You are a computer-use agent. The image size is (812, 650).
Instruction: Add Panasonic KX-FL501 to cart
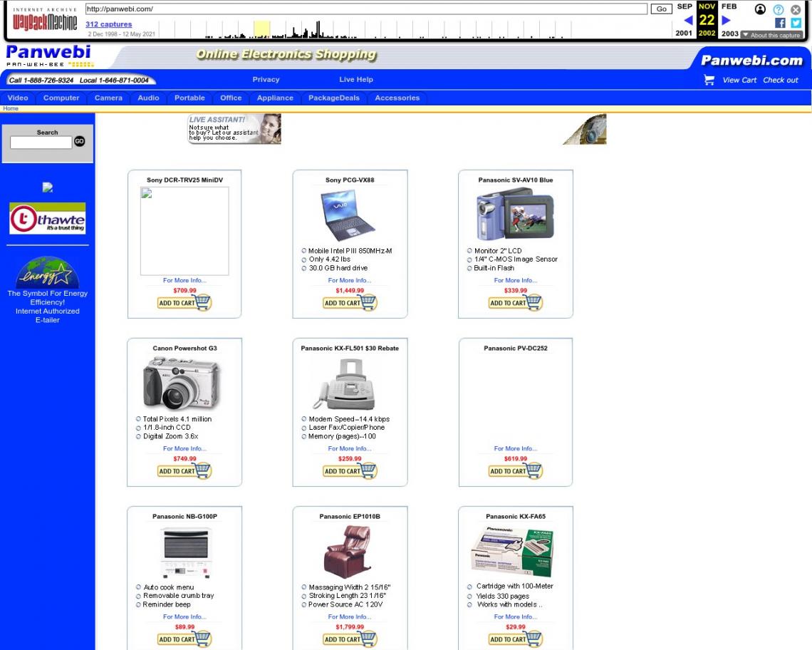pos(350,471)
